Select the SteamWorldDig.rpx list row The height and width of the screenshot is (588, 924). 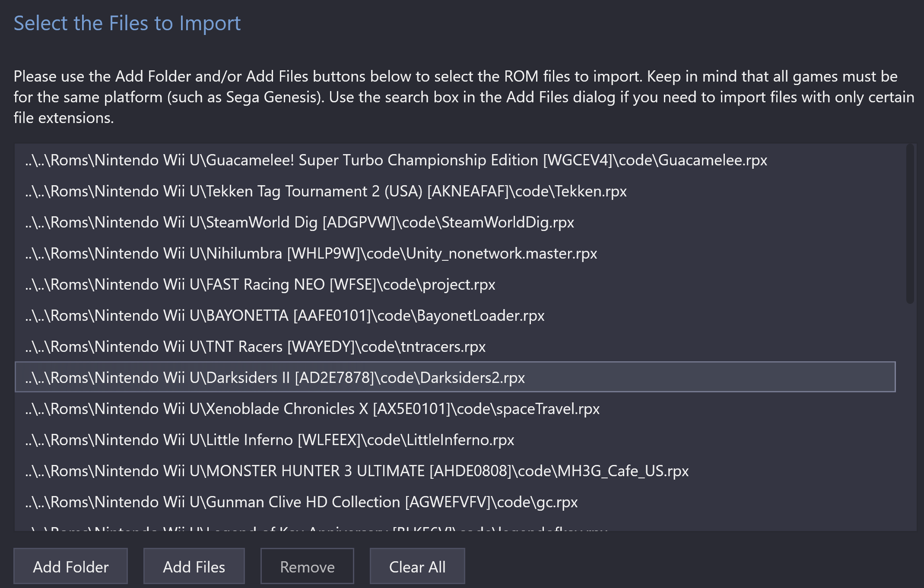[x=455, y=222]
